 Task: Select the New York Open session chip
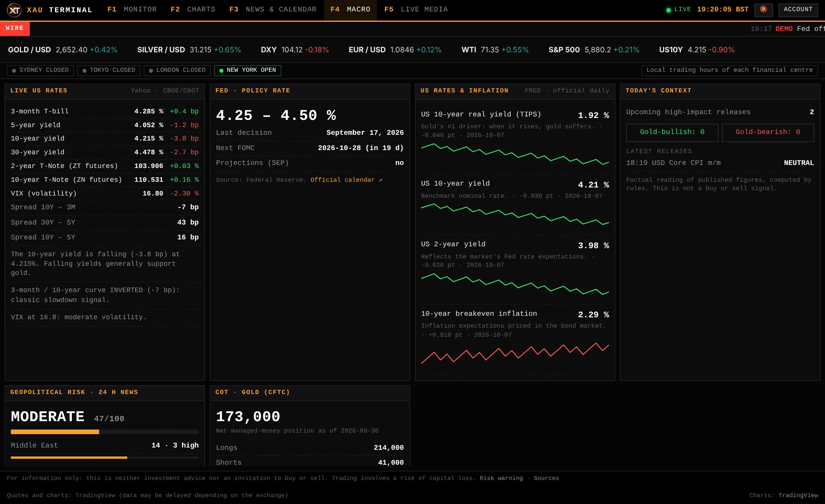point(247,70)
